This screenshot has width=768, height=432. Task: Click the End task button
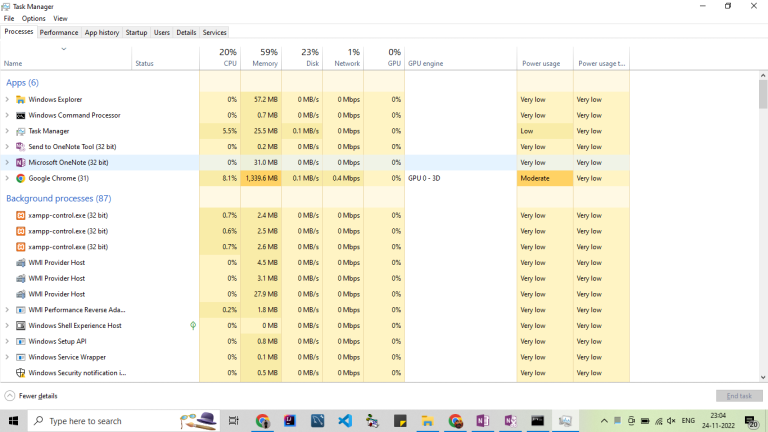tap(739, 396)
